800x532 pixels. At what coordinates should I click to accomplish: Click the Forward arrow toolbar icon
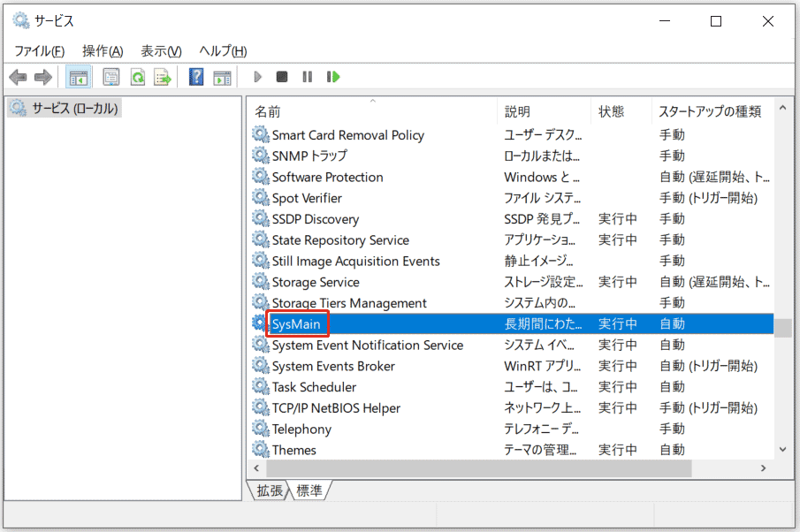tap(43, 78)
